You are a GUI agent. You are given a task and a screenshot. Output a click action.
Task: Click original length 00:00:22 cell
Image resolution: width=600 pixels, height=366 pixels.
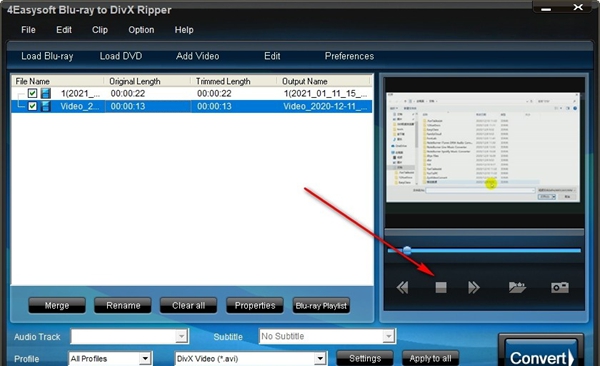(128, 93)
